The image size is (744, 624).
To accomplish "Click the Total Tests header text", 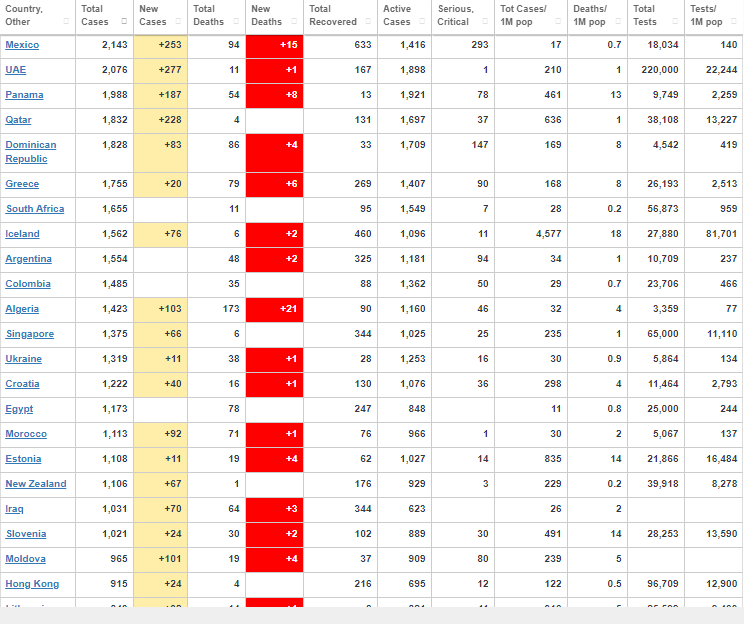I will tap(645, 15).
